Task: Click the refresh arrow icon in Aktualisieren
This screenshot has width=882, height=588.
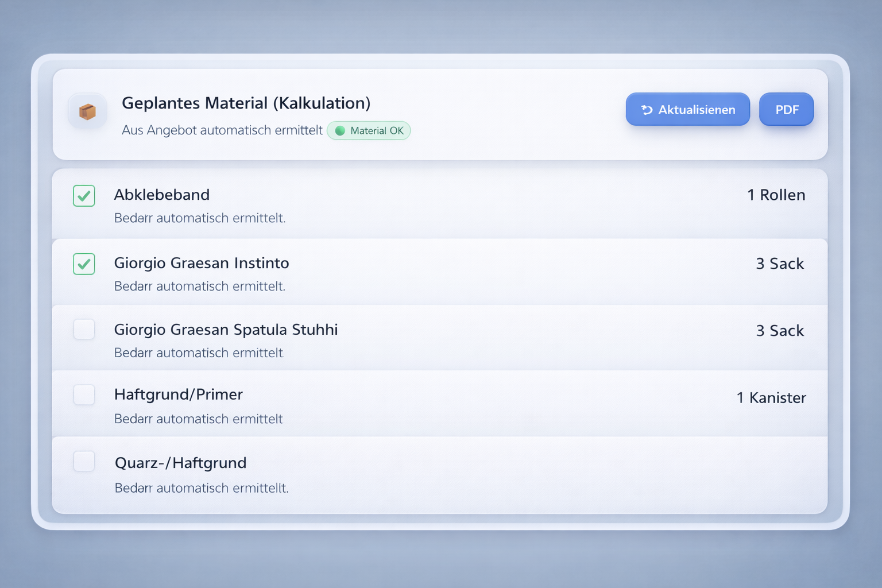Action: tap(647, 110)
